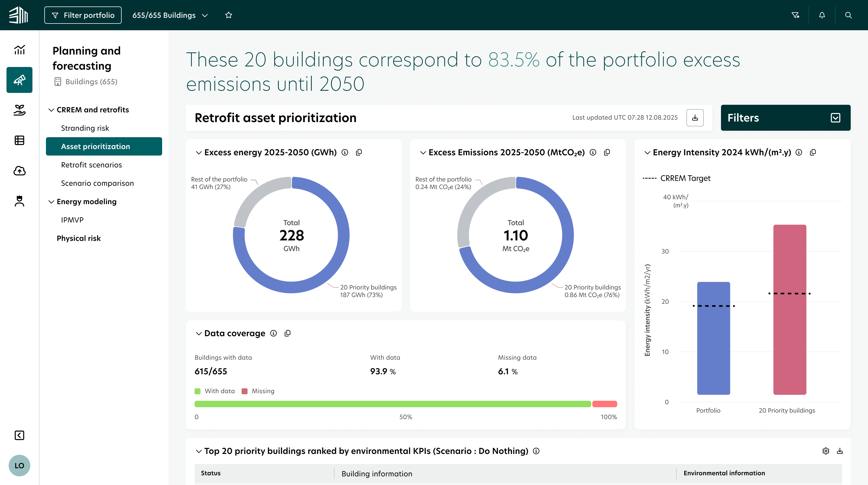Collapse the Energy Intensity card chevron
Image resolution: width=868 pixels, height=485 pixels.
[647, 153]
